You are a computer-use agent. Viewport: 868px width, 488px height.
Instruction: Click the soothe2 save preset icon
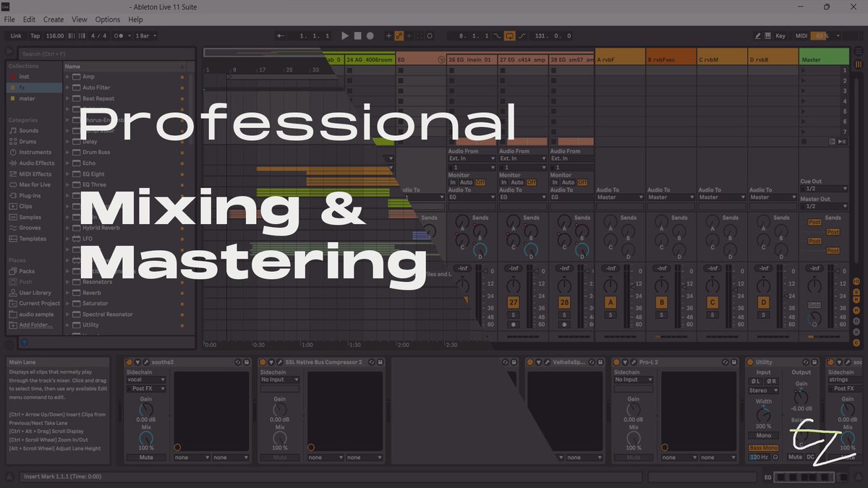click(x=247, y=361)
